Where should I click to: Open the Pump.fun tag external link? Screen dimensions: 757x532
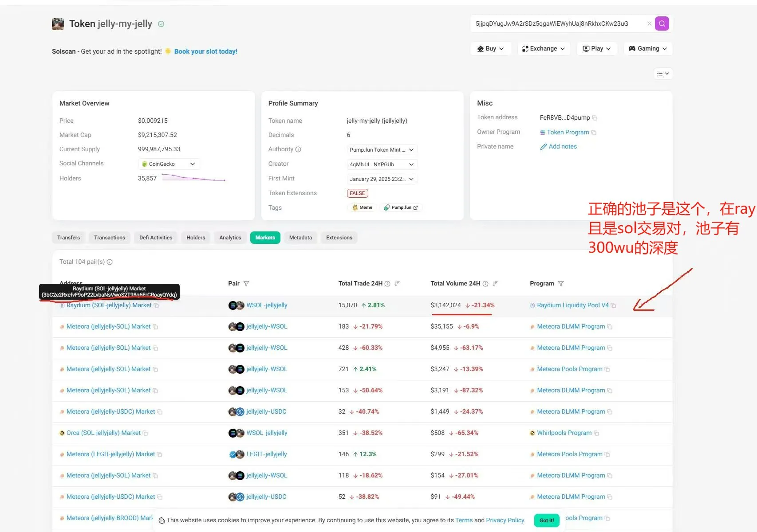[x=401, y=207]
